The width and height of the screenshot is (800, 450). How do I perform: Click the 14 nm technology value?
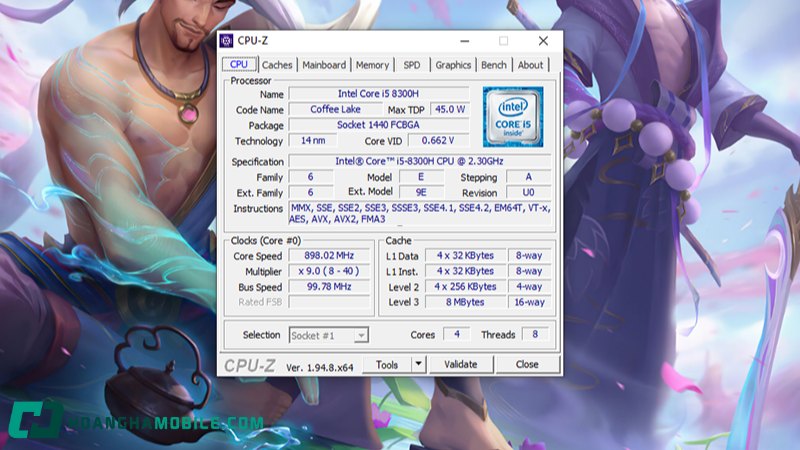(313, 140)
